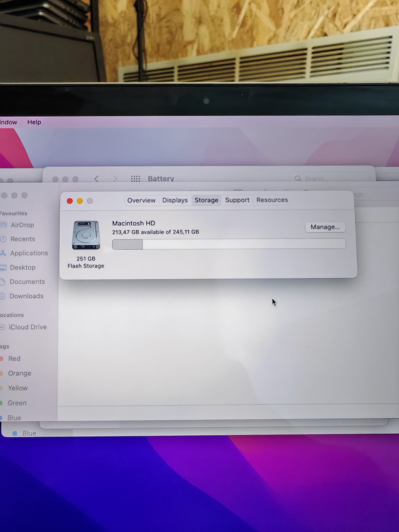
Task: Click the Applications sidebar icon
Action: click(x=3, y=253)
